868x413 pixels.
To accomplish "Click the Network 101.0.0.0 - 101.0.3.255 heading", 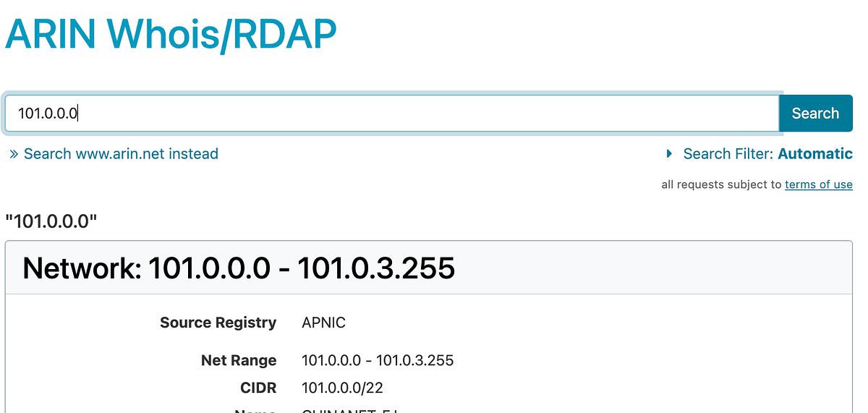I will click(x=239, y=268).
